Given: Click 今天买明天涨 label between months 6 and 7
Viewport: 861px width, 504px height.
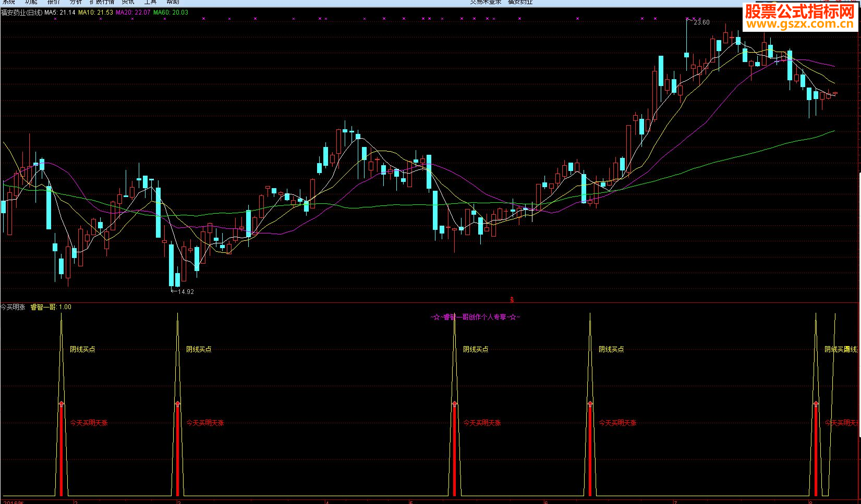Looking at the screenshot, I should (617, 423).
